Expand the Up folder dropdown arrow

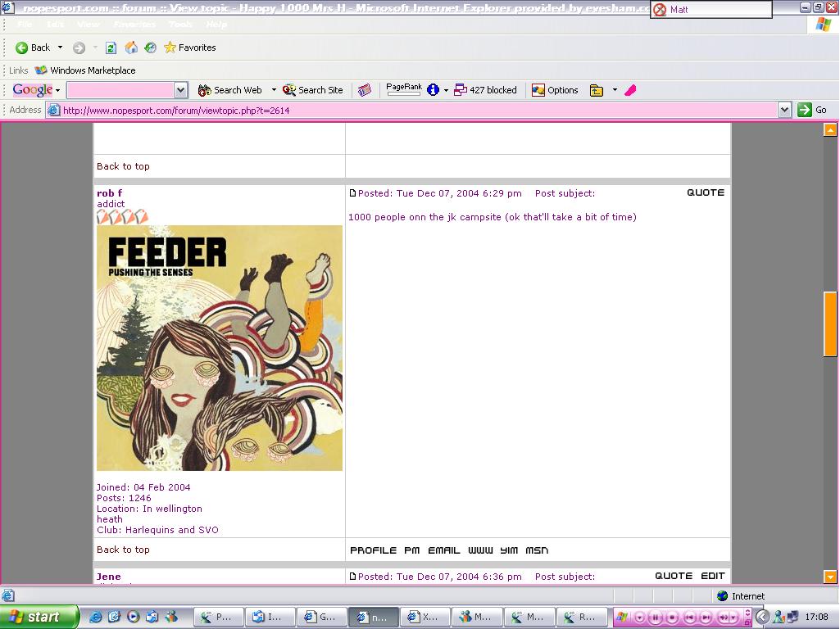coord(615,90)
